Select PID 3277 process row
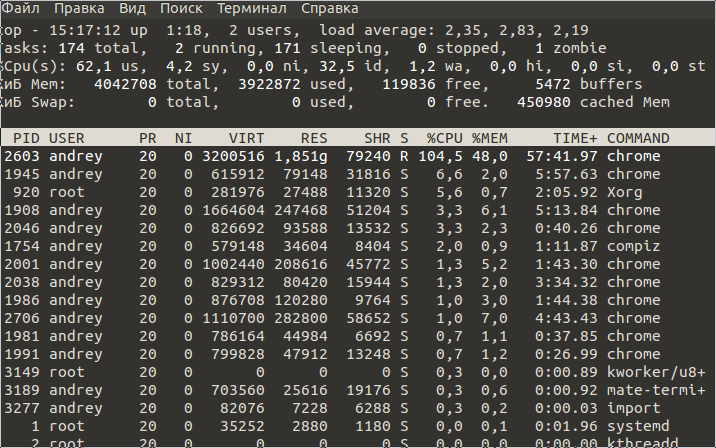Viewport: 716px width, 448px height. coord(358,408)
